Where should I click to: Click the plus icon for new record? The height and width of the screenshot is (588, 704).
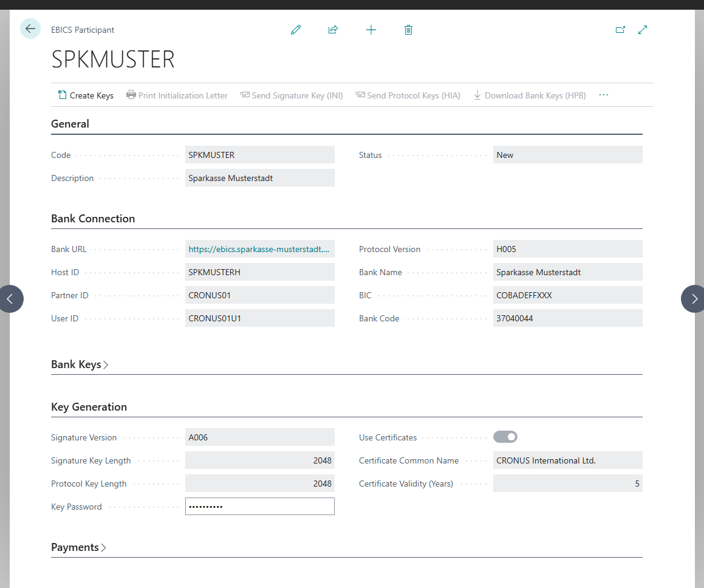tap(371, 30)
